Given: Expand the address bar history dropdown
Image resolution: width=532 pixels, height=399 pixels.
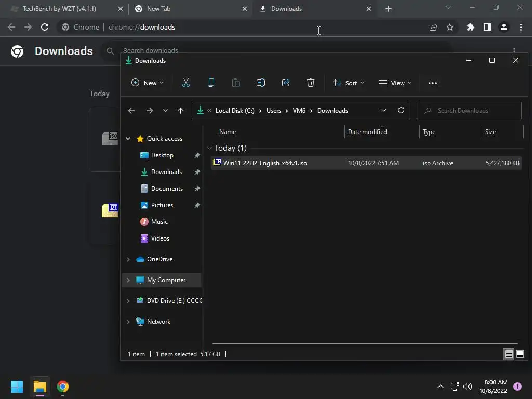Looking at the screenshot, I should click(384, 110).
